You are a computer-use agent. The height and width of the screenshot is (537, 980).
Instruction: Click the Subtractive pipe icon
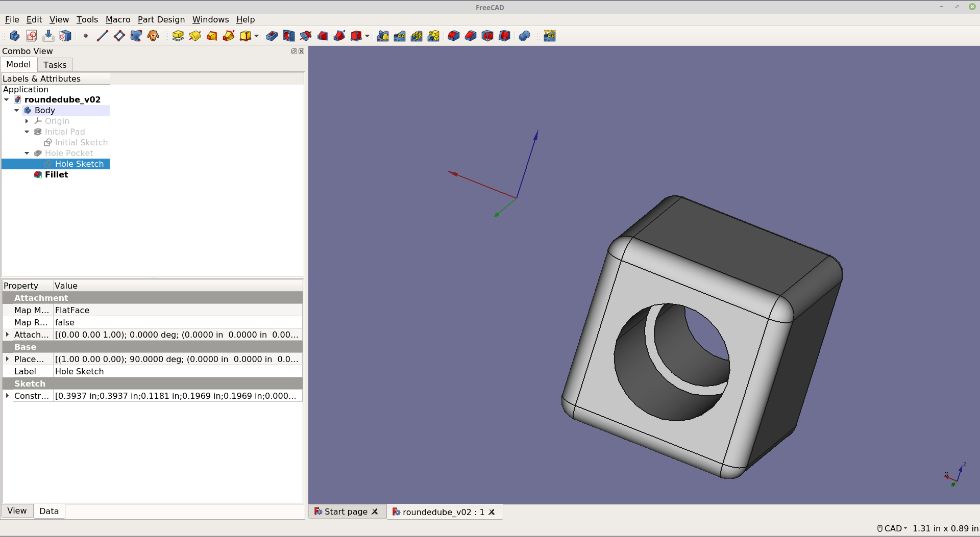(x=339, y=36)
